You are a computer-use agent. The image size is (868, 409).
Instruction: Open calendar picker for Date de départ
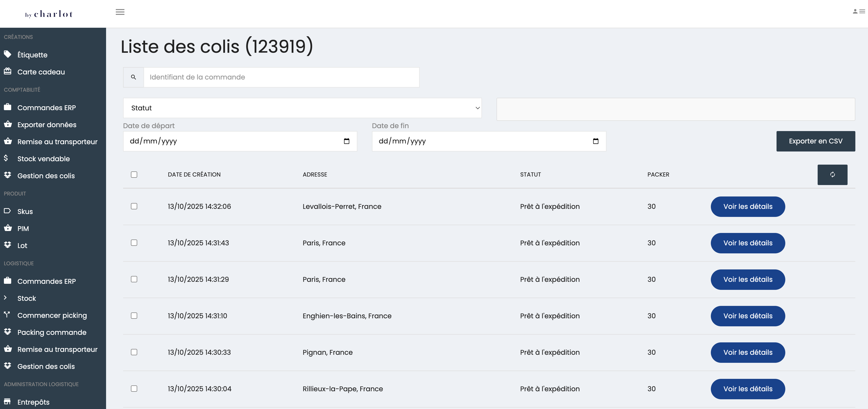346,141
